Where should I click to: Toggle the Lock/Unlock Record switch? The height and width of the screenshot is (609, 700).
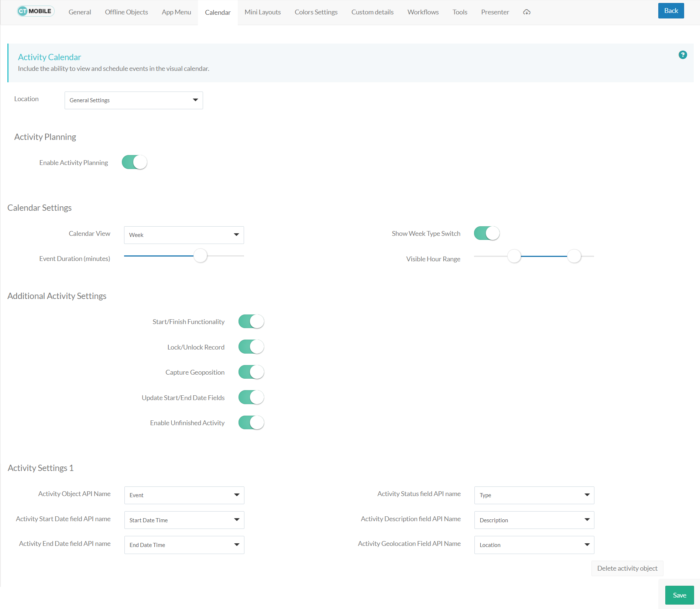251,347
